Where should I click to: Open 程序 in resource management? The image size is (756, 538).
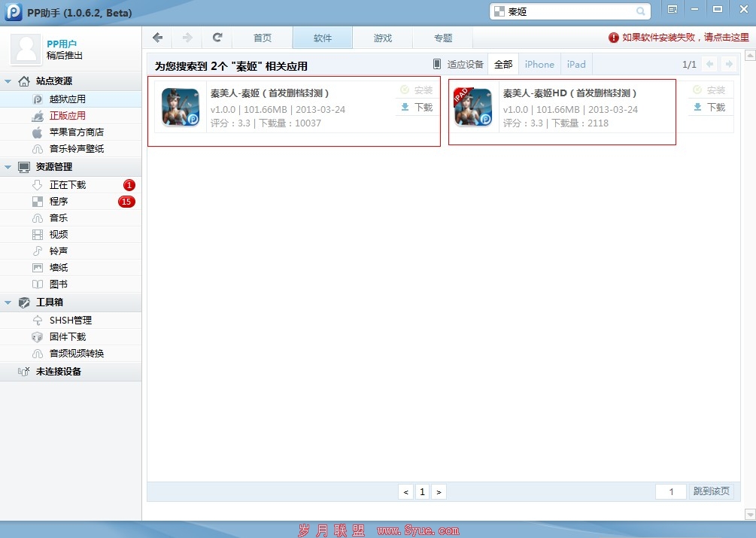click(x=71, y=202)
